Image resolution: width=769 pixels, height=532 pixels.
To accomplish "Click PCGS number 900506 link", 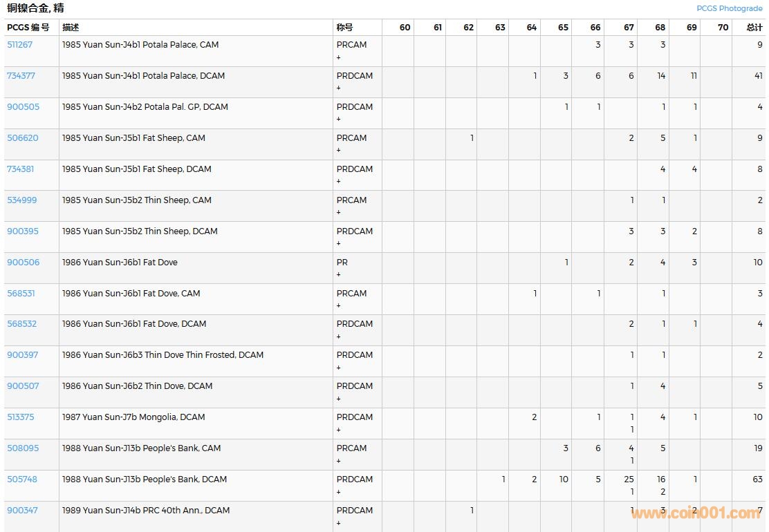I will point(23,263).
